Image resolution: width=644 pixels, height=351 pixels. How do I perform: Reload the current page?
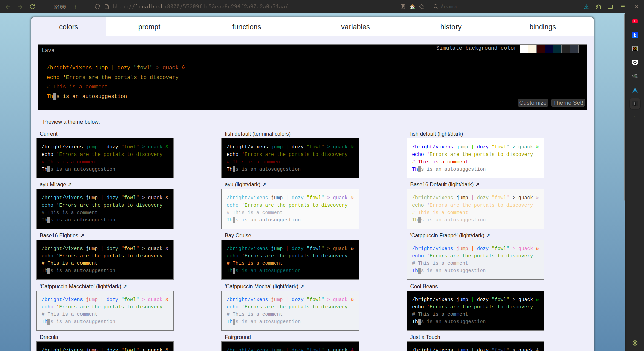[32, 7]
